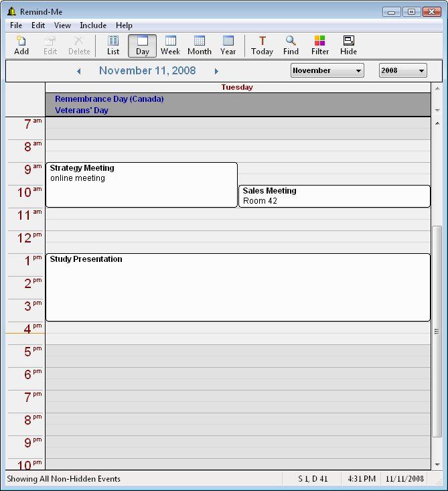Screen dimensions: 448x491
Task: Go to the next day arrow
Action: [x=216, y=72]
